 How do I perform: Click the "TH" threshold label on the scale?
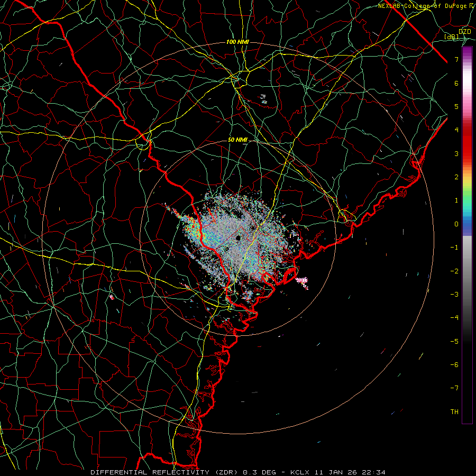[x=454, y=412]
